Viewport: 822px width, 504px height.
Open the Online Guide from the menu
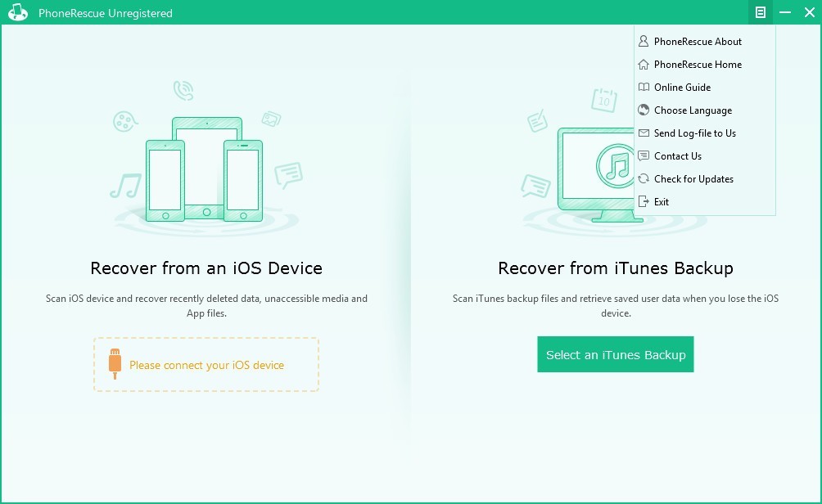coord(684,87)
